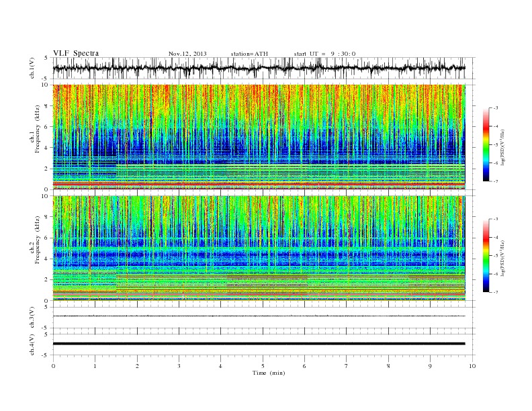Click time axis tick label "9"
The height and width of the screenshot is (411, 532).
pos(430,366)
